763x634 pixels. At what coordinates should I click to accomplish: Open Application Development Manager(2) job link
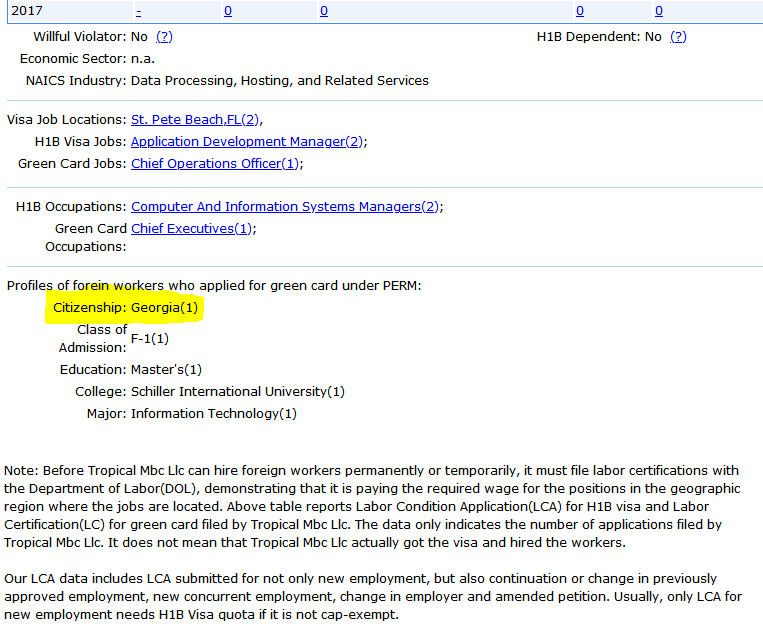tap(247, 142)
